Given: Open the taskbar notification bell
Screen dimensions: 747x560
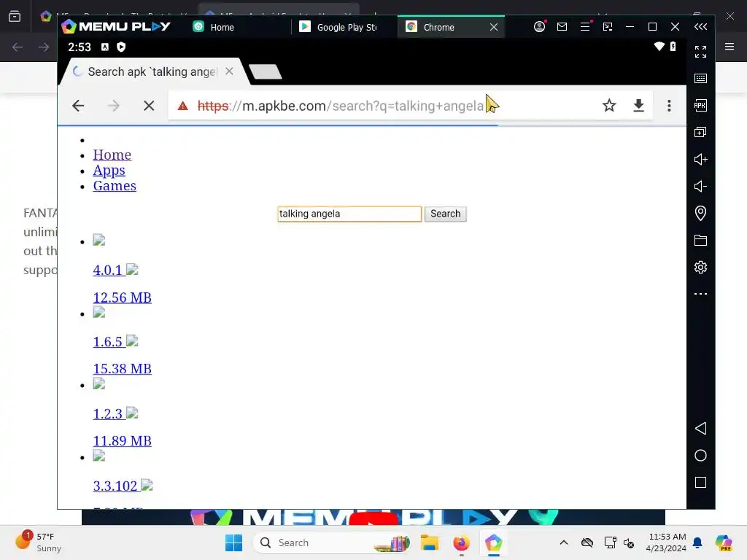Looking at the screenshot, I should coord(697,542).
